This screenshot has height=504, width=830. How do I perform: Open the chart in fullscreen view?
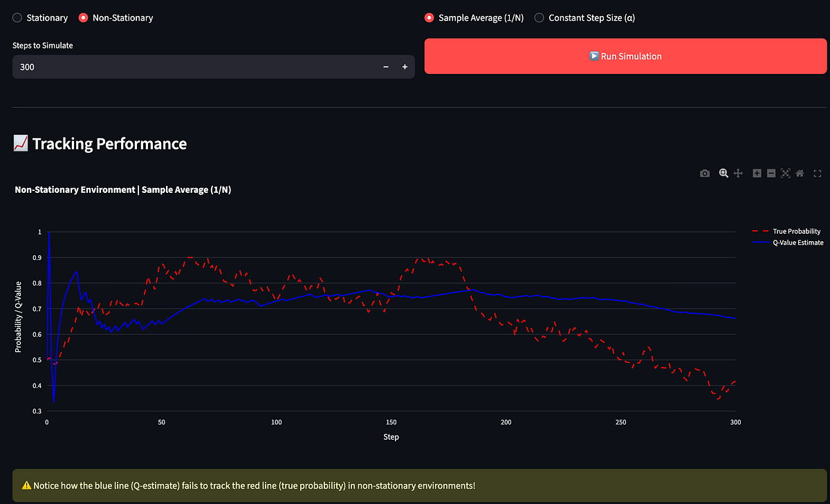point(818,174)
